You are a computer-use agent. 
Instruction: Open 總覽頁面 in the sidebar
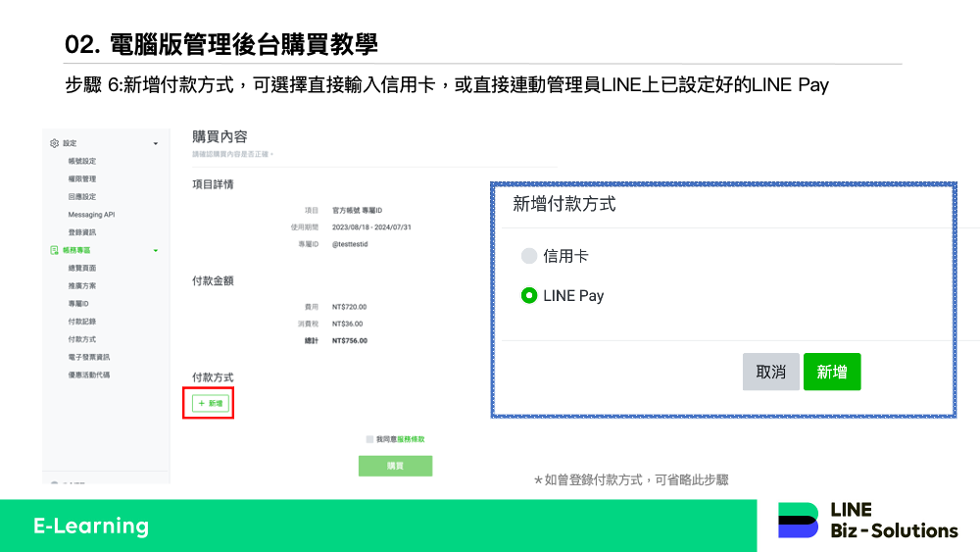tap(82, 269)
